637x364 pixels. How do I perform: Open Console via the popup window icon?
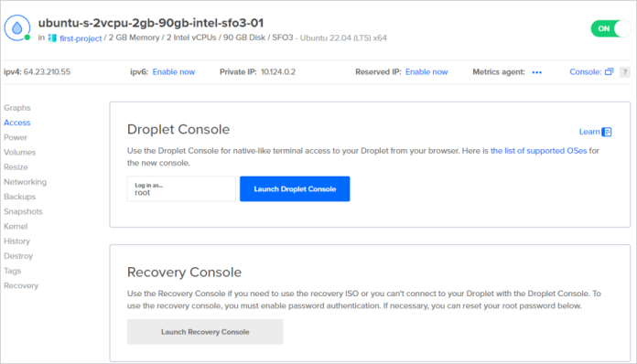click(x=609, y=72)
